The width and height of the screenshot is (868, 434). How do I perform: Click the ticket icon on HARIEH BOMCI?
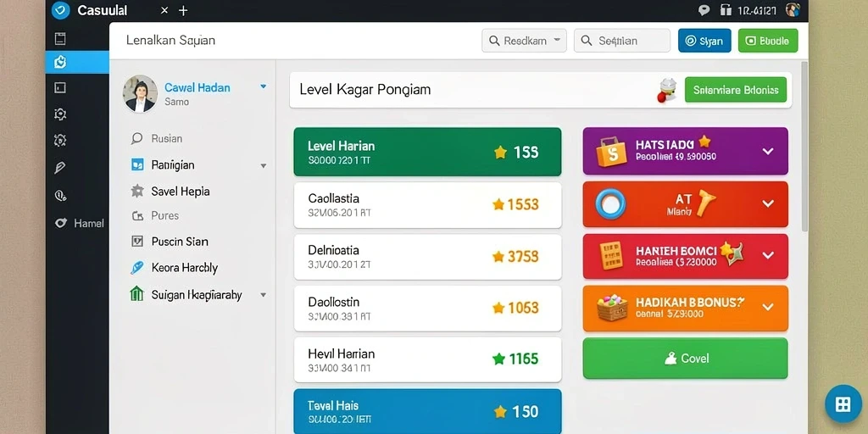click(x=611, y=256)
